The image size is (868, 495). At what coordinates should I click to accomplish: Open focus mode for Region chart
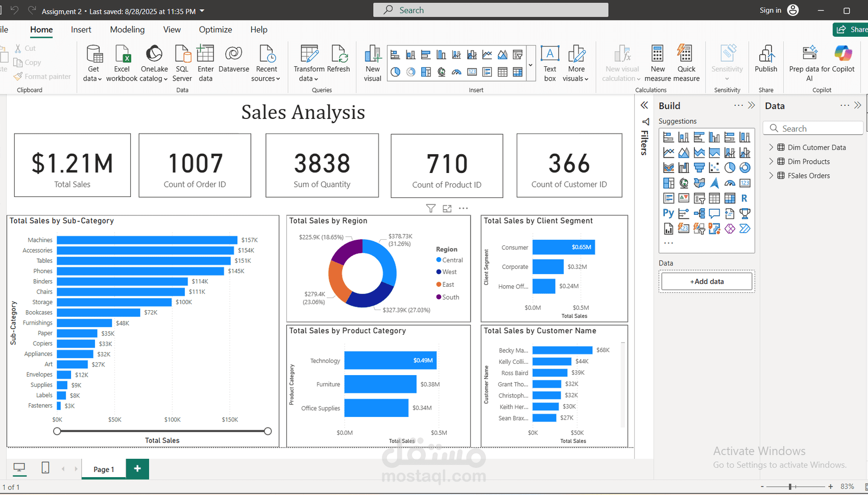[x=447, y=208]
